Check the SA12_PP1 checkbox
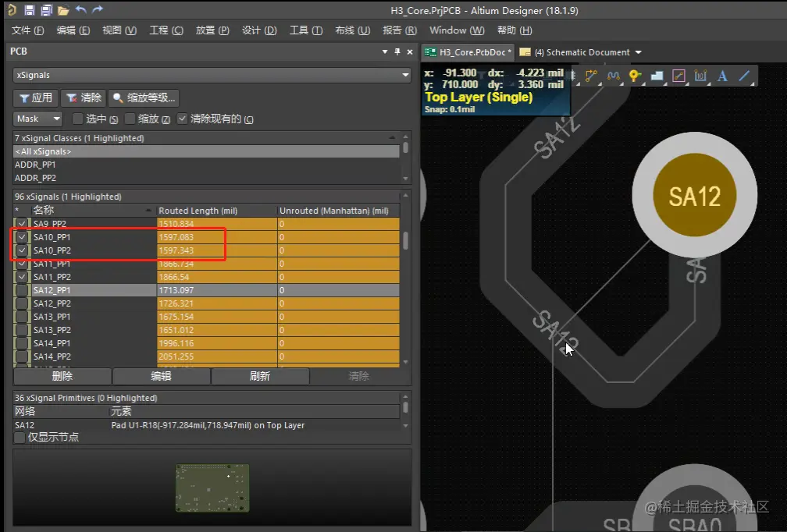The image size is (787, 532). 22,290
